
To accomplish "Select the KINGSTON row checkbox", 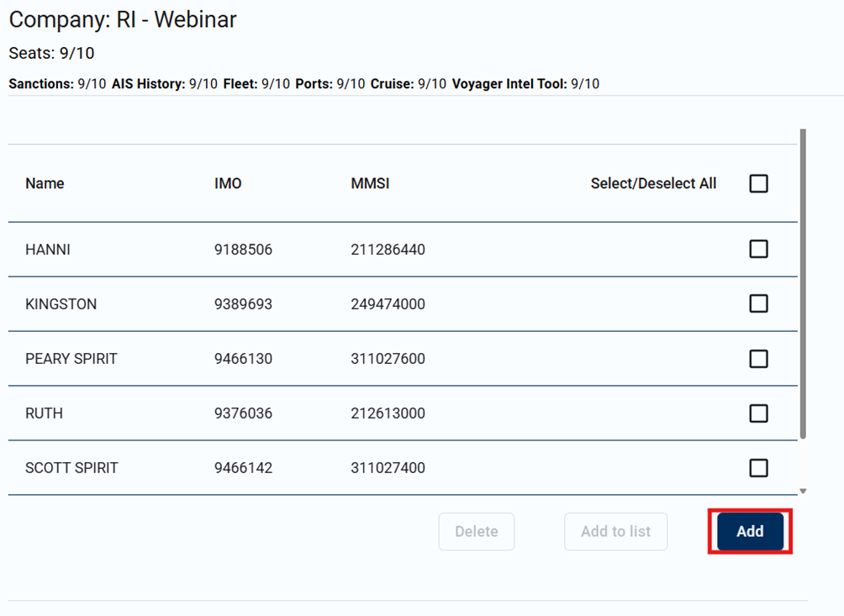I will (x=758, y=303).
